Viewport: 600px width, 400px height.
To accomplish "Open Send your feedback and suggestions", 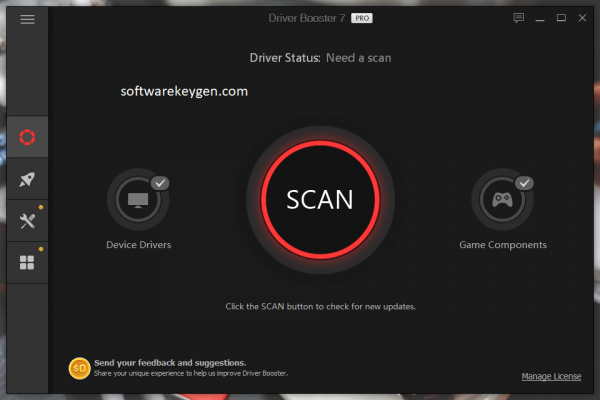I will (x=170, y=362).
